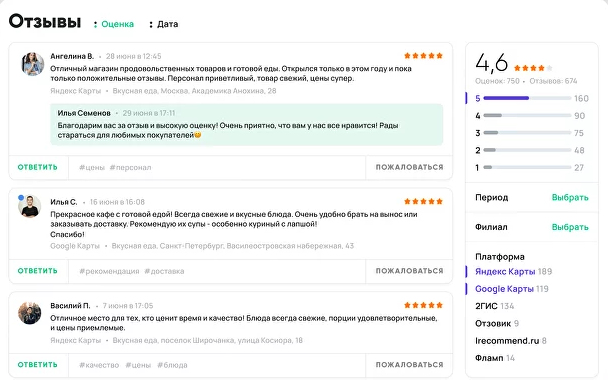The height and width of the screenshot is (380, 608).
Task: Sort reviews by Дата
Action: 164,24
